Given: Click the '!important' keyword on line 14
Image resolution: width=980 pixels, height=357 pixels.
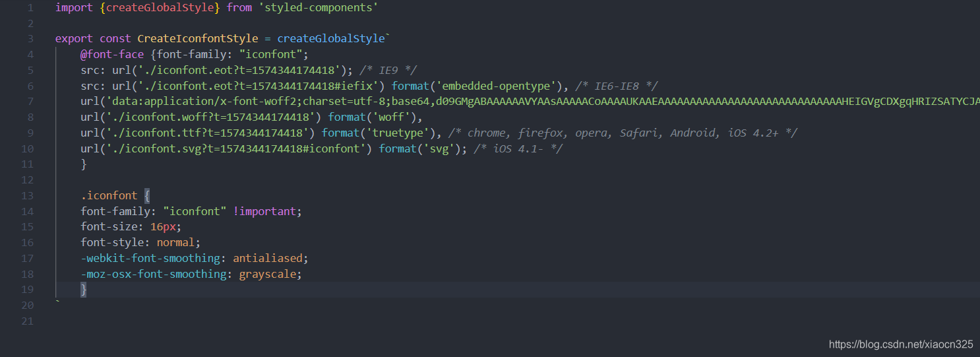Looking at the screenshot, I should pyautogui.click(x=264, y=212).
